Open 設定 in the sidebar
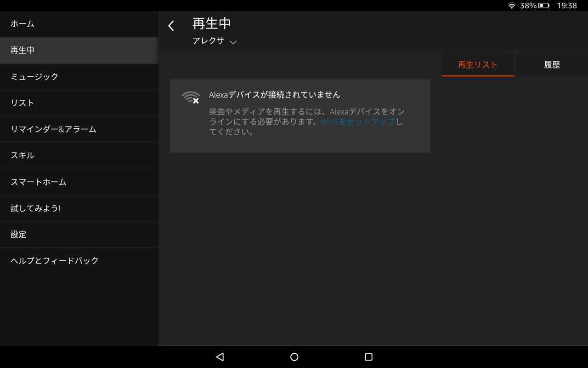The image size is (588, 368). (x=79, y=234)
